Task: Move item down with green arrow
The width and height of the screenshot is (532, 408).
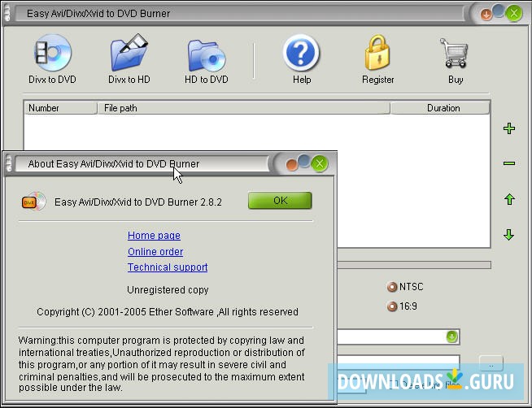Action: pos(508,235)
